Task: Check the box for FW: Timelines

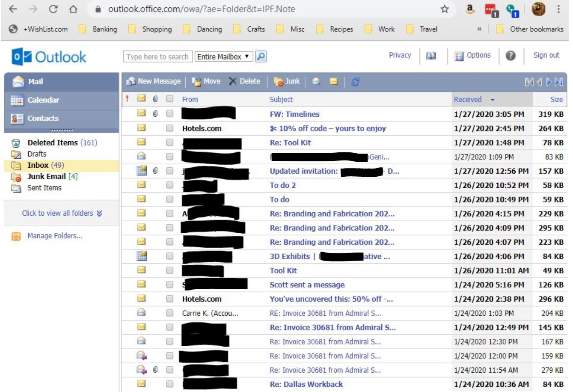Action: (x=170, y=113)
